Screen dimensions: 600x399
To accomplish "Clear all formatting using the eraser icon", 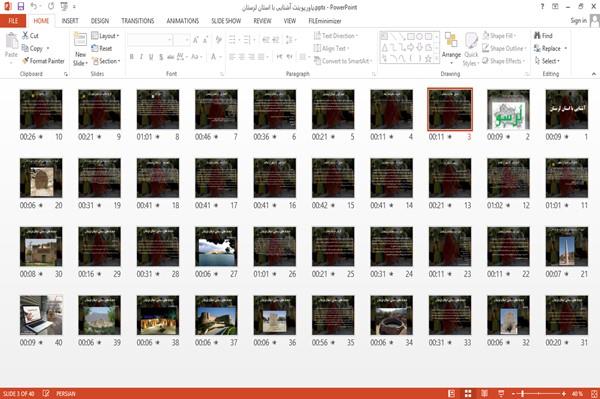I will coord(218,40).
